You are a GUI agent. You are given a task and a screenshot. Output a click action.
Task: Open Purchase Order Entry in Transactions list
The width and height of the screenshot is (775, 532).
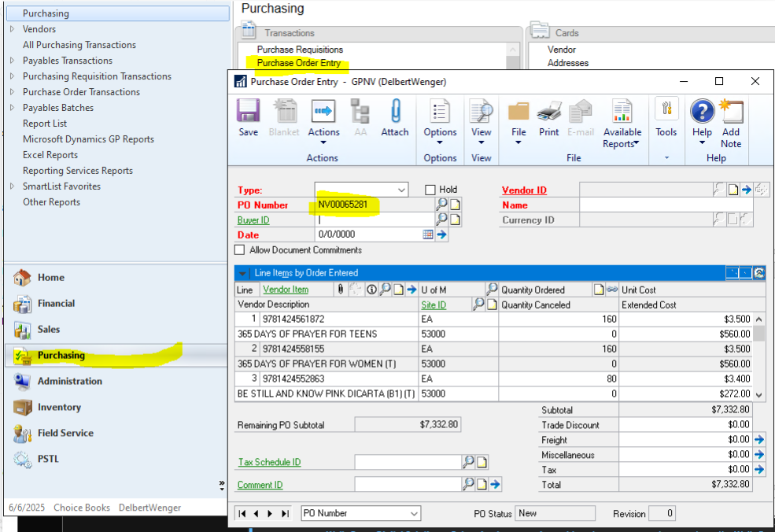(x=298, y=63)
